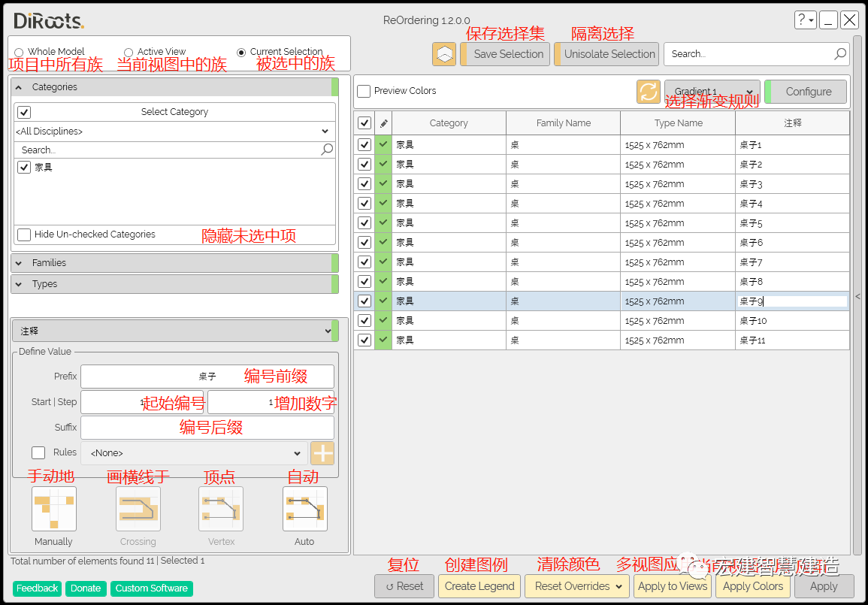The height and width of the screenshot is (605, 868).
Task: Toggle the select-all checkbox in table header
Action: (x=364, y=123)
